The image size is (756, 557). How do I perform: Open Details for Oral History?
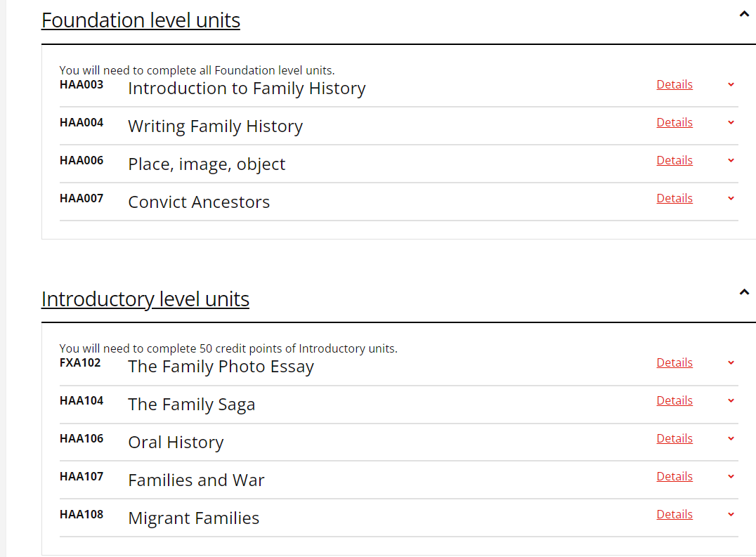[674, 438]
